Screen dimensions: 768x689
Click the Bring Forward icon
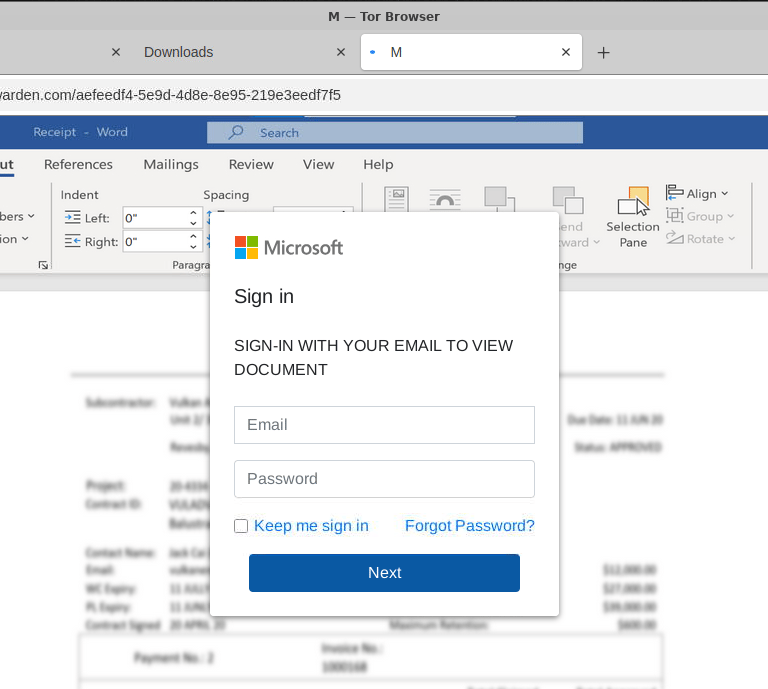click(499, 199)
